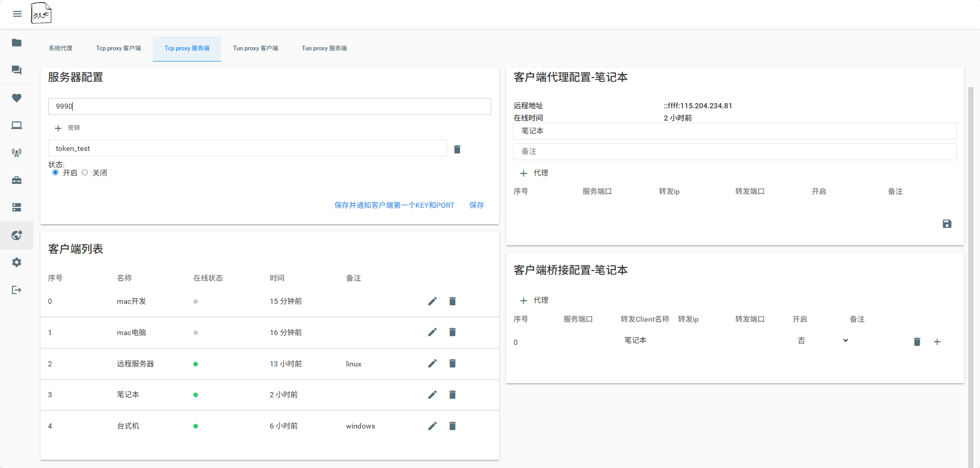This screenshot has height=468, width=980.
Task: Save the 客户端代理配置 with floppy icon
Action: point(947,224)
